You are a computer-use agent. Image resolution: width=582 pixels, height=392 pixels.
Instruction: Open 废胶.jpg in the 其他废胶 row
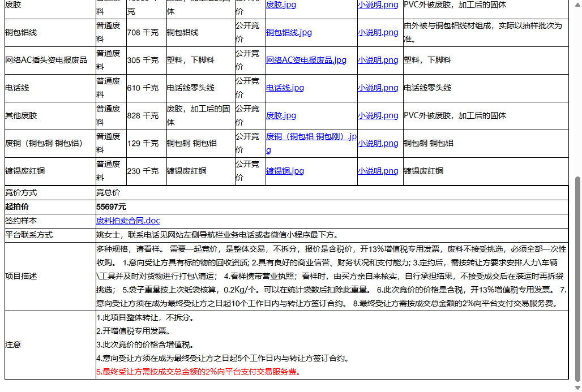[281, 116]
